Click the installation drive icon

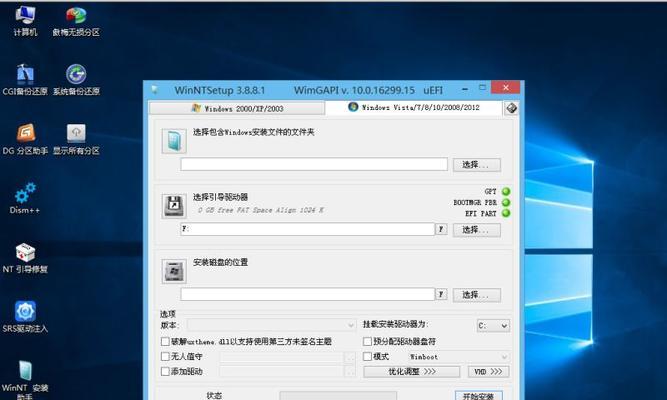pyautogui.click(x=174, y=271)
